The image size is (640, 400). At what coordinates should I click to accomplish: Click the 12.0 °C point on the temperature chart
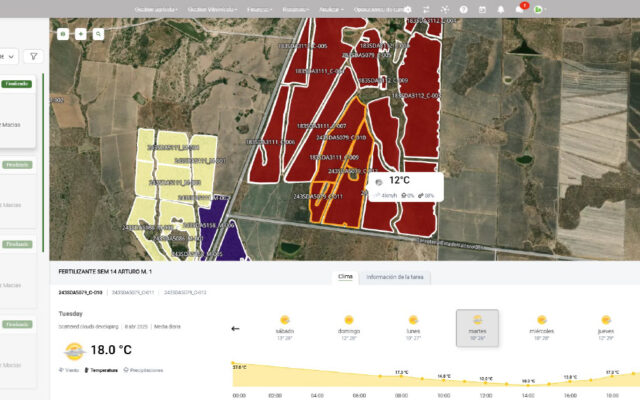click(485, 382)
